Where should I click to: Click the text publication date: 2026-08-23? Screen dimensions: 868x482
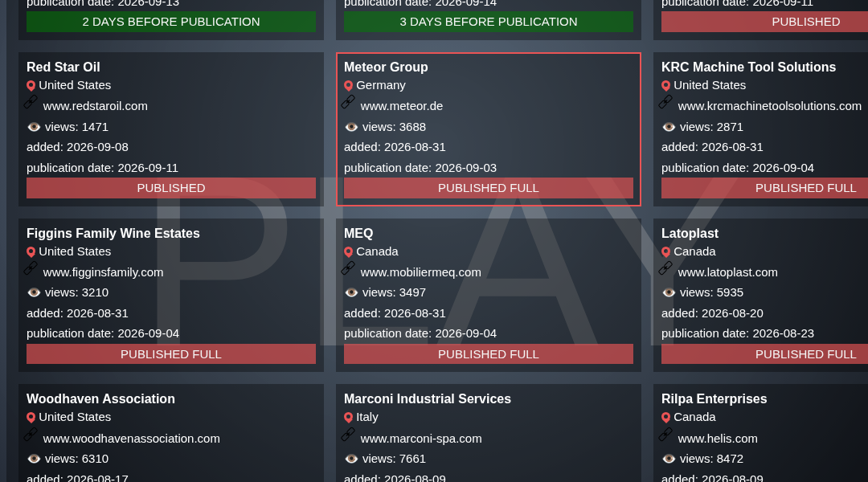(737, 333)
